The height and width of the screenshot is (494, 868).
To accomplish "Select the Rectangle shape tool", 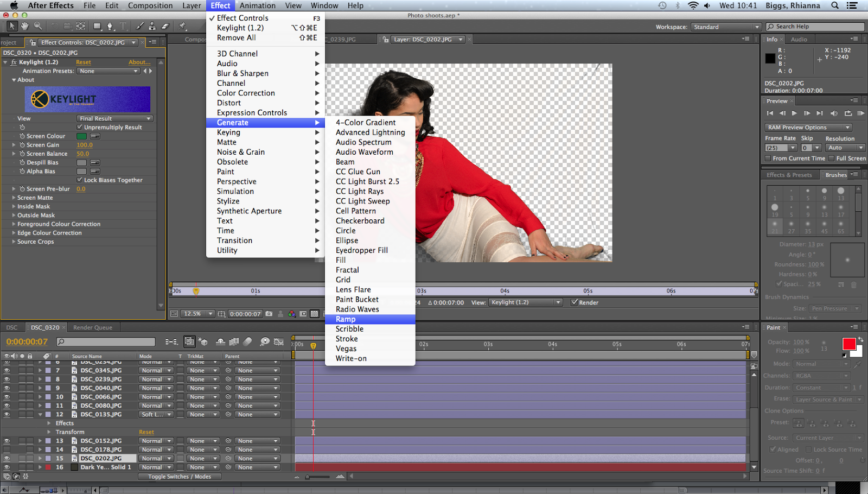I will [97, 26].
